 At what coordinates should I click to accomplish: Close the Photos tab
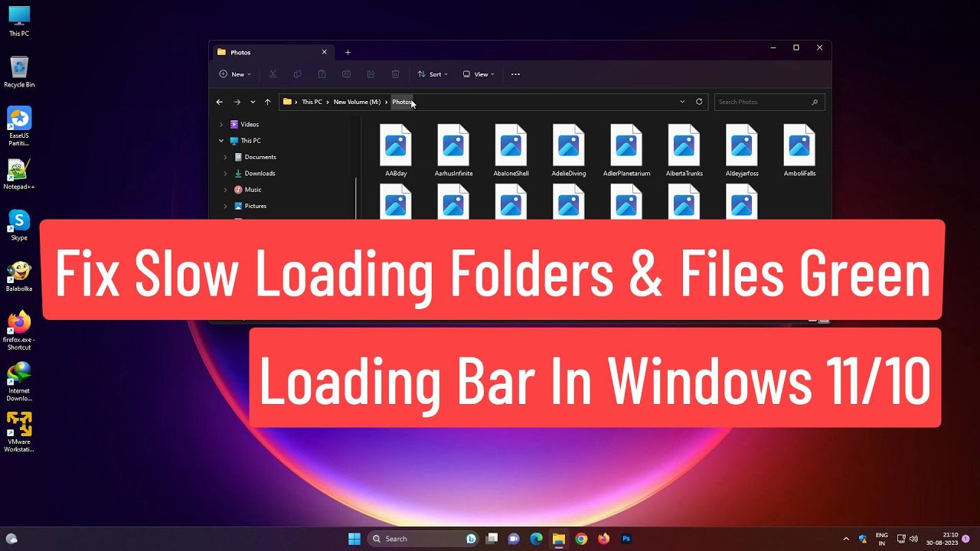tap(324, 52)
